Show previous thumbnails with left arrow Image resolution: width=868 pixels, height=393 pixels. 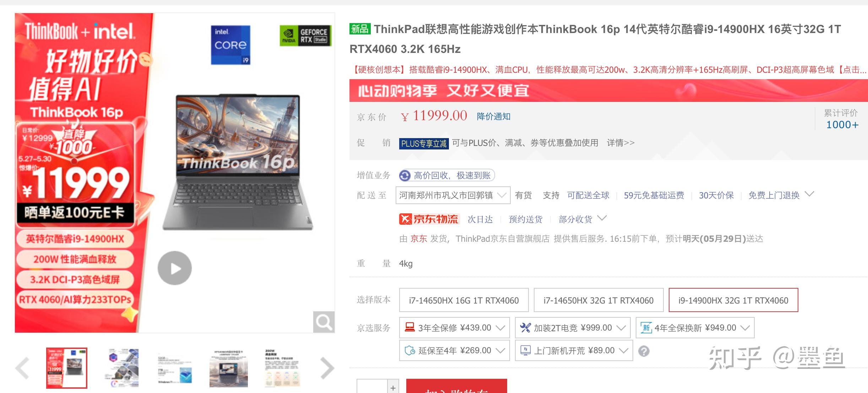point(22,368)
